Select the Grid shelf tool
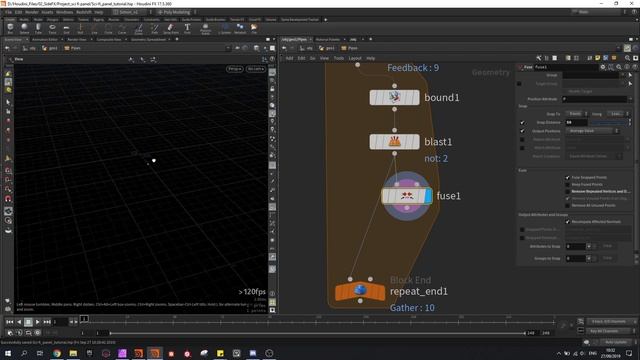This screenshot has width=640, height=360. click(x=66, y=28)
